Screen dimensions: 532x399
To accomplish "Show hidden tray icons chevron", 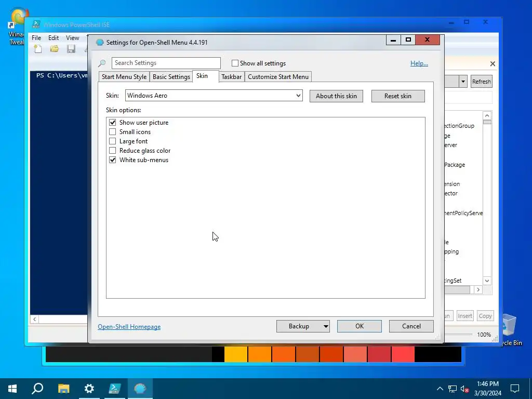I will [x=440, y=389].
